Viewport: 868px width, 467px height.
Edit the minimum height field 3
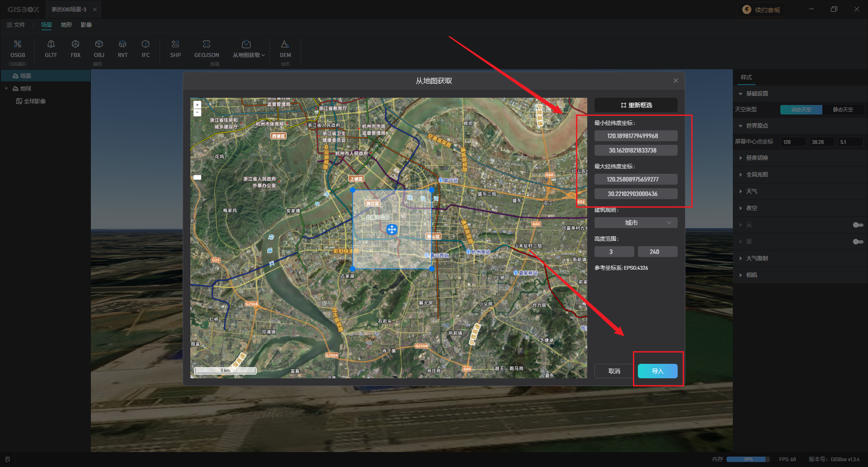pyautogui.click(x=614, y=252)
